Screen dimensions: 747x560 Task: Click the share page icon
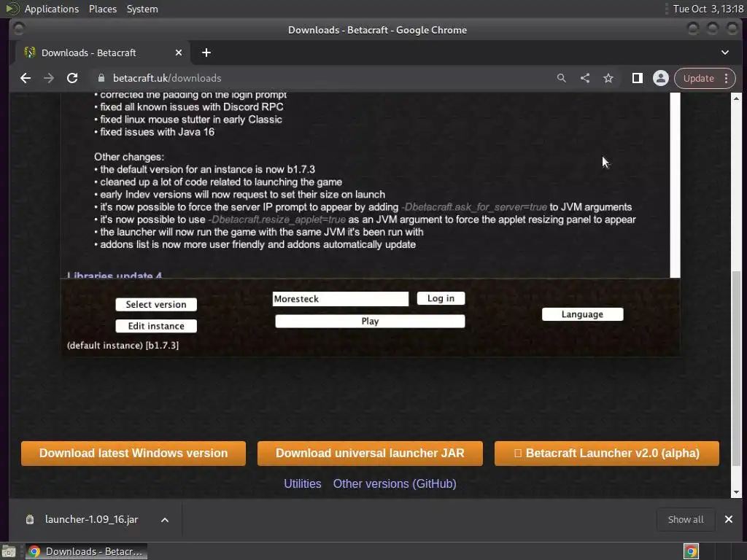coord(585,78)
